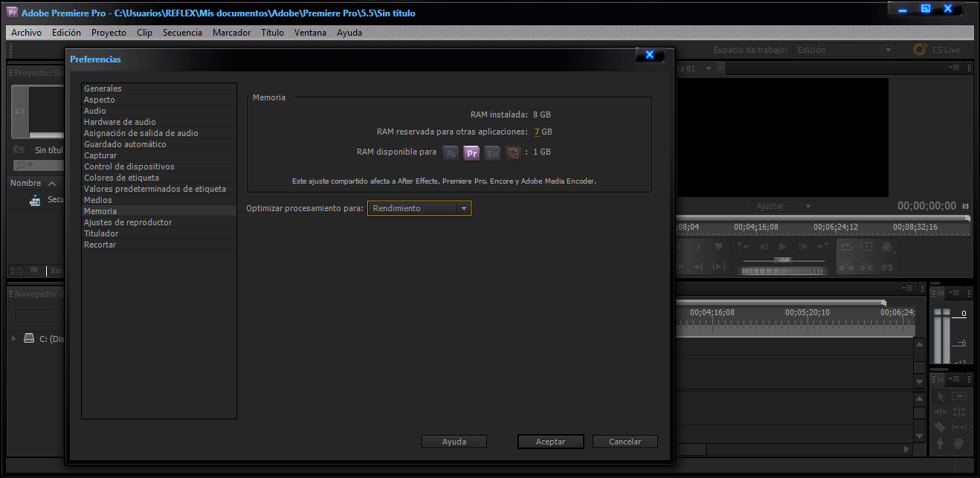Expand the C: drive in Navegador

pos(14,338)
